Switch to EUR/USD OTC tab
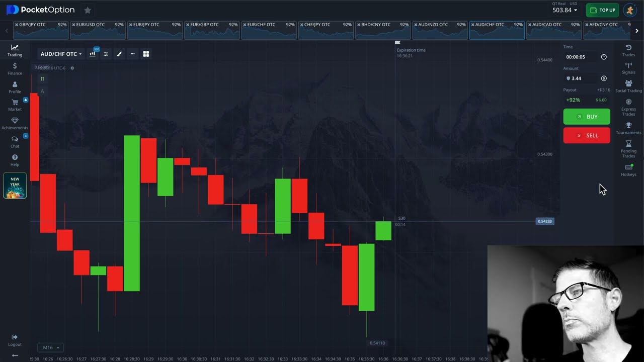644x362 pixels. (x=98, y=30)
